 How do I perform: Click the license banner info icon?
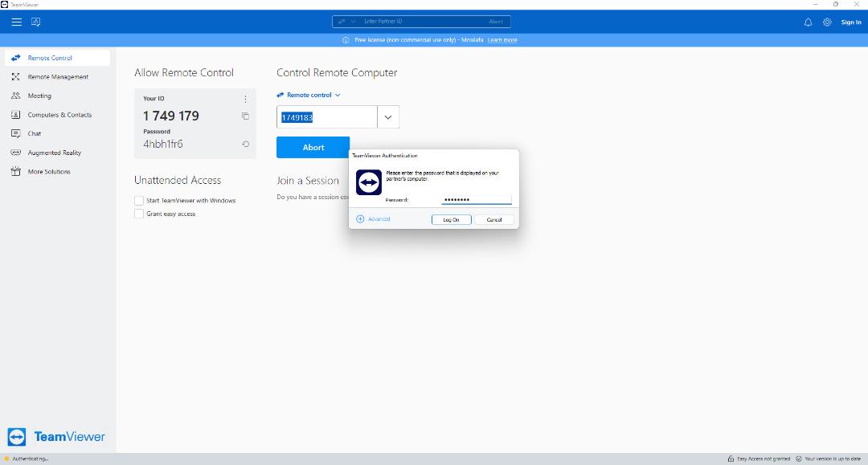(x=346, y=40)
